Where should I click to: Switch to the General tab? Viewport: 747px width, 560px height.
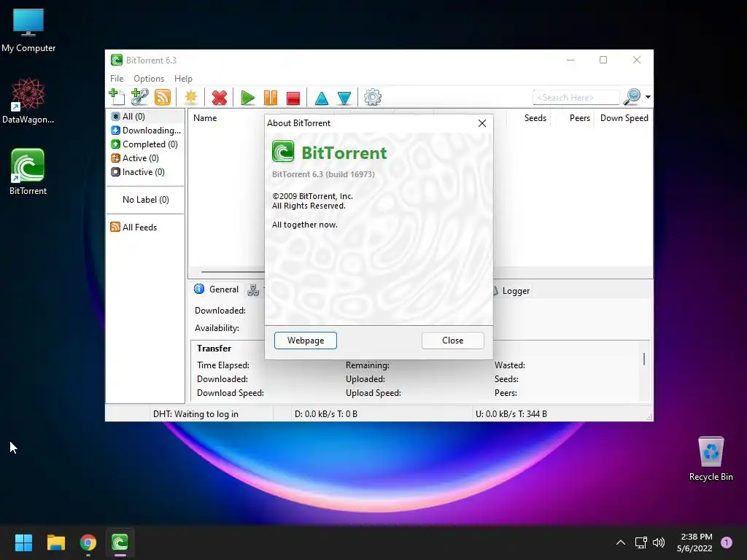(216, 289)
